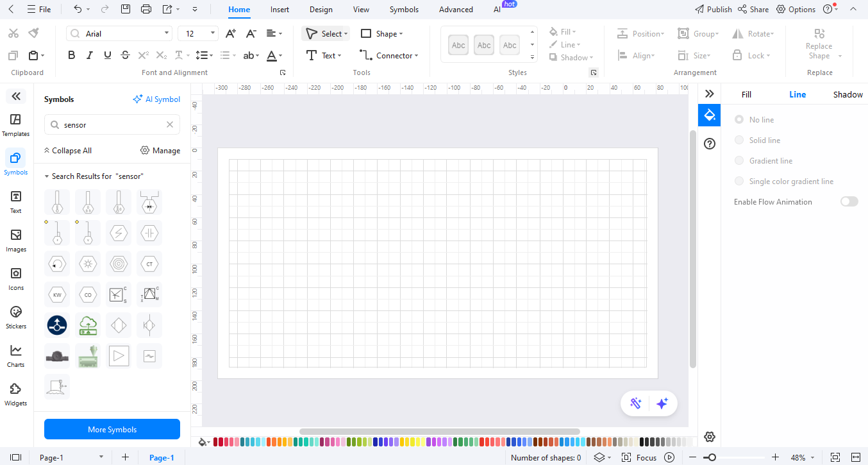Click the horizontal canvas scrollbar

(440, 432)
